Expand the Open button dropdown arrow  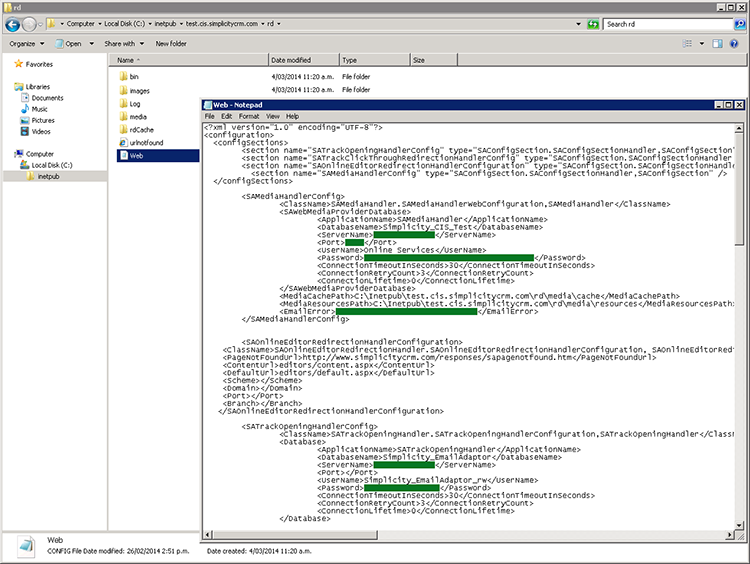[91, 44]
